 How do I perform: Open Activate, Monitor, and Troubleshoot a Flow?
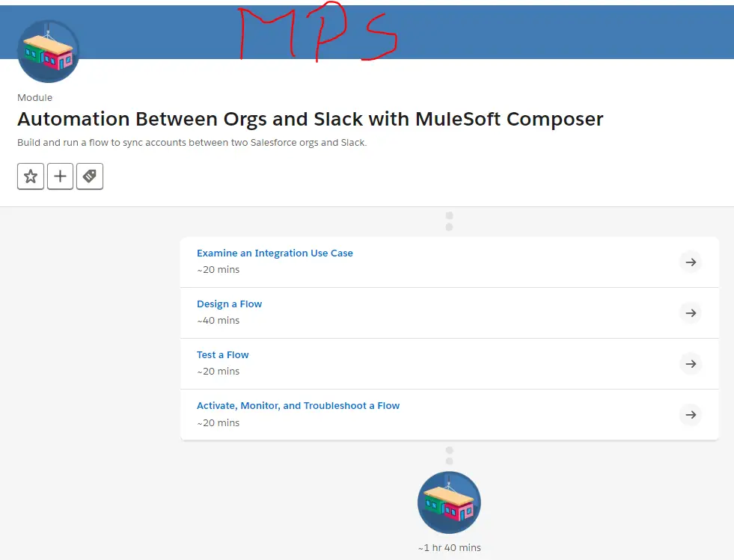pyautogui.click(x=298, y=406)
